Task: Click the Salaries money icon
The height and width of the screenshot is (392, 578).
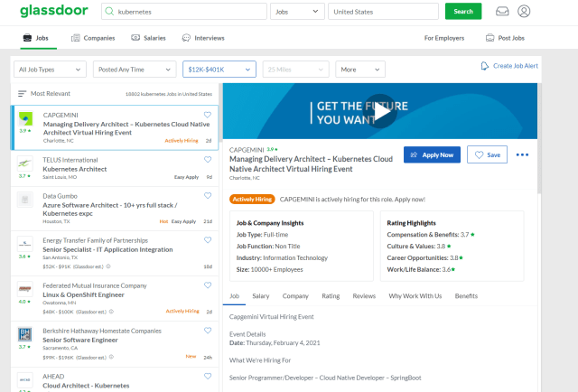Action: [135, 38]
